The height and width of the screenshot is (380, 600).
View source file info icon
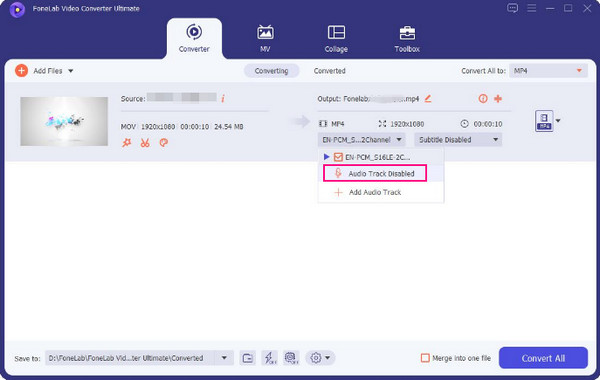[223, 99]
